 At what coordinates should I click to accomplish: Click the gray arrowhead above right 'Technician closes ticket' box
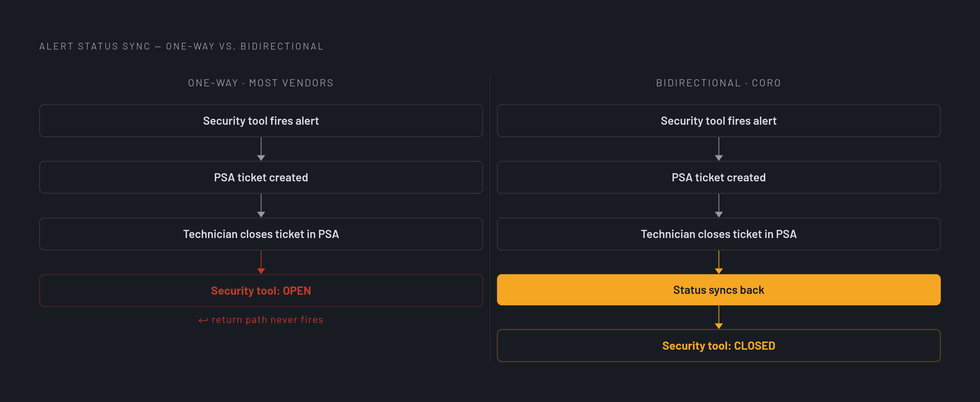coord(719,215)
